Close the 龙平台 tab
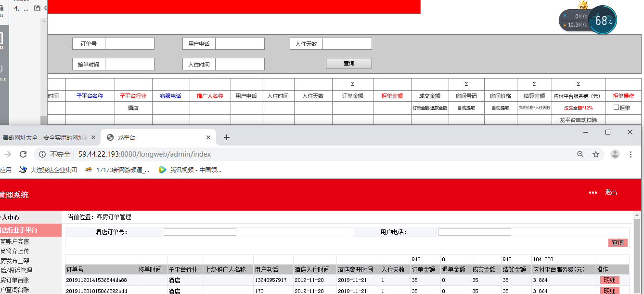This screenshot has width=644, height=294. coord(208,137)
